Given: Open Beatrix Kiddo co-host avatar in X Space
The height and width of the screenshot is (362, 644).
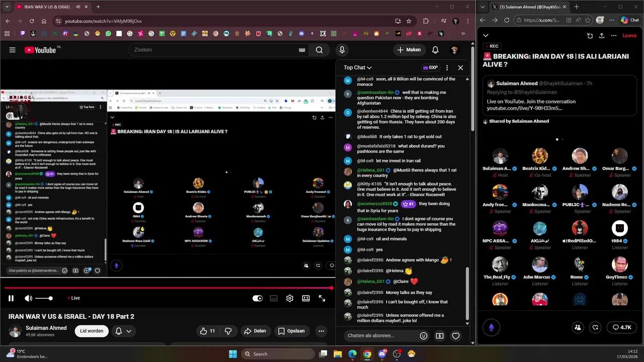Looking at the screenshot, I should 540,156.
